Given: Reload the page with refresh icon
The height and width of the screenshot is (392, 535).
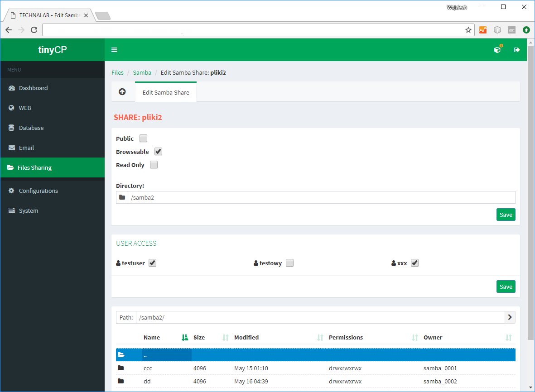Looking at the screenshot, I should [34, 30].
